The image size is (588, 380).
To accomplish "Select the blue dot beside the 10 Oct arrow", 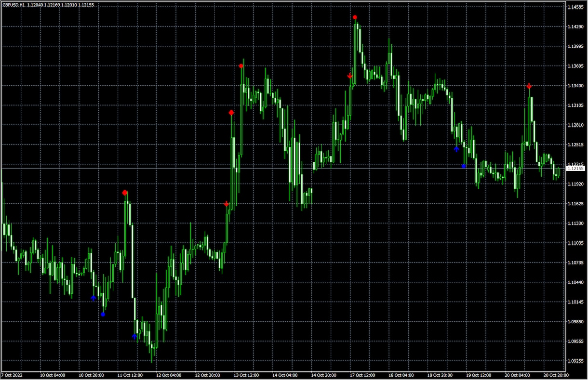I will [x=103, y=314].
